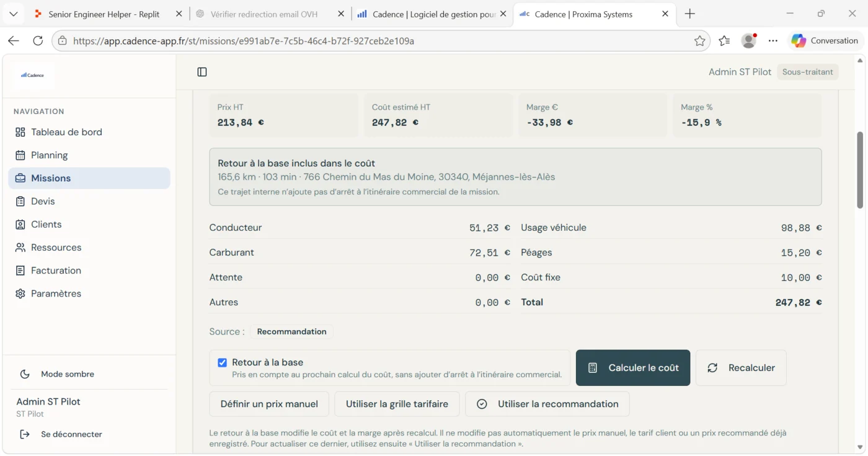
Task: Click the Recommandation source badge
Action: click(292, 332)
